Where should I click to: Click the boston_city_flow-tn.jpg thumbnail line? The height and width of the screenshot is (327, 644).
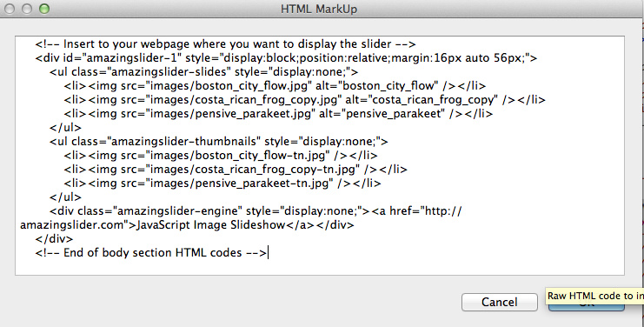point(221,156)
